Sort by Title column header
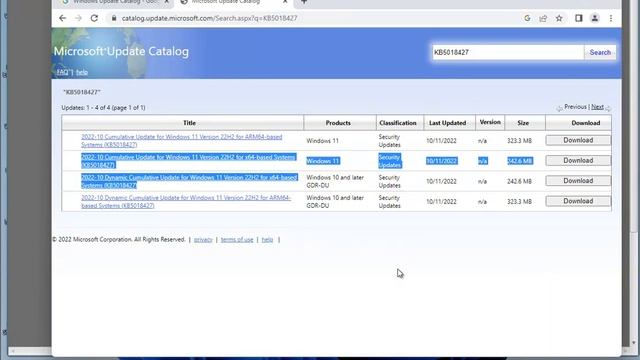This screenshot has width=640, height=360. click(x=189, y=123)
